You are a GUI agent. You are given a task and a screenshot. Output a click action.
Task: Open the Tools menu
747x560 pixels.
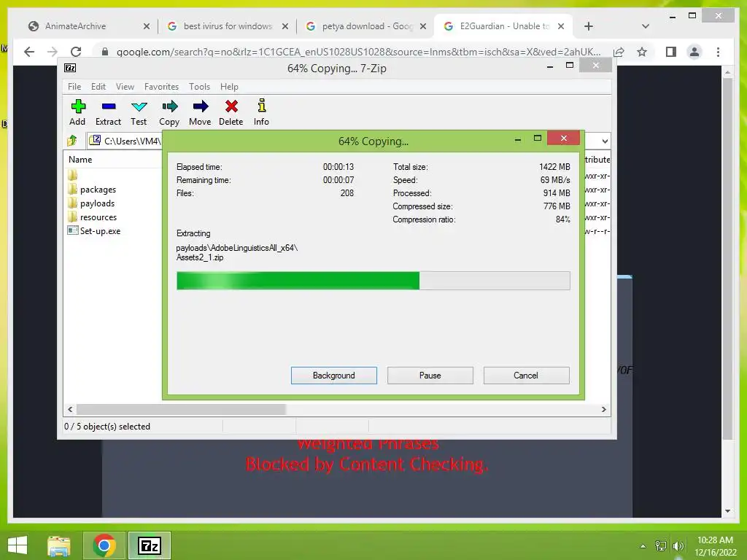pos(199,87)
